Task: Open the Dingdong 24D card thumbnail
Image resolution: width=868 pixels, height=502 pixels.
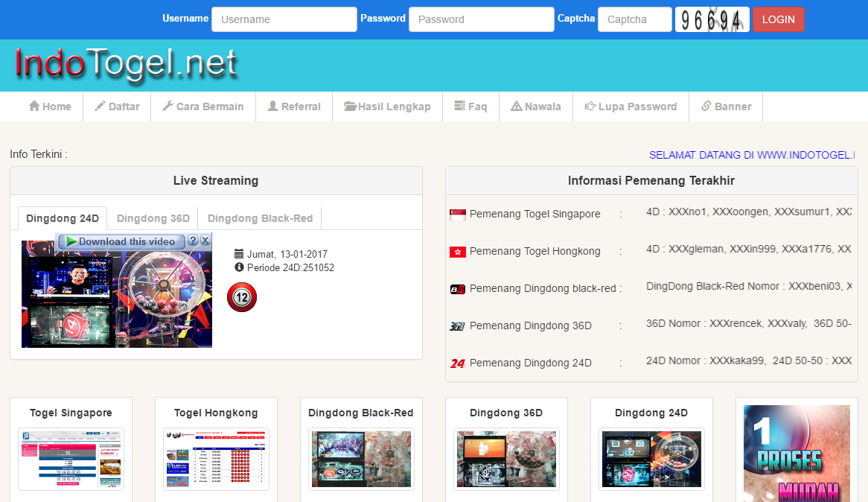Action: [651, 460]
